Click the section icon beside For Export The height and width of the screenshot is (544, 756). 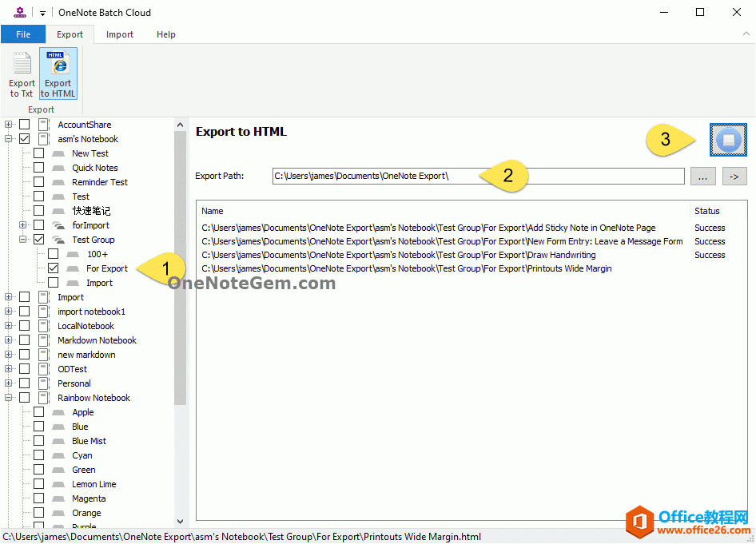[71, 268]
